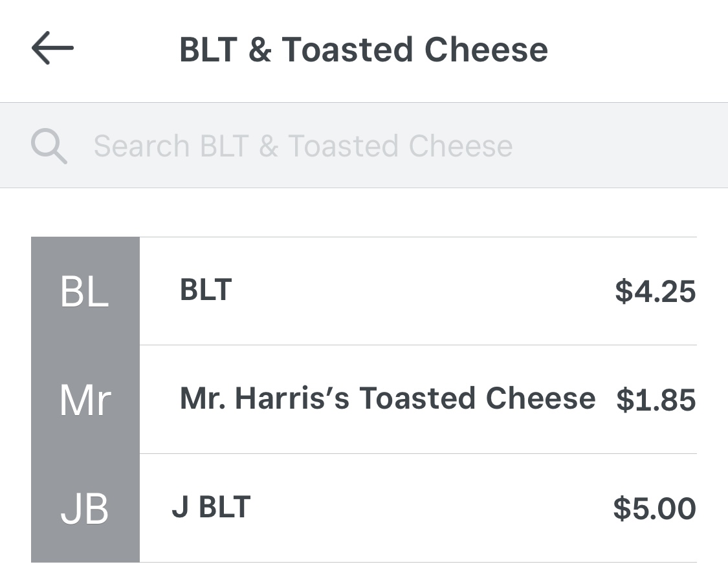Click the magnifying glass search icon
The height and width of the screenshot is (571, 728).
click(49, 146)
